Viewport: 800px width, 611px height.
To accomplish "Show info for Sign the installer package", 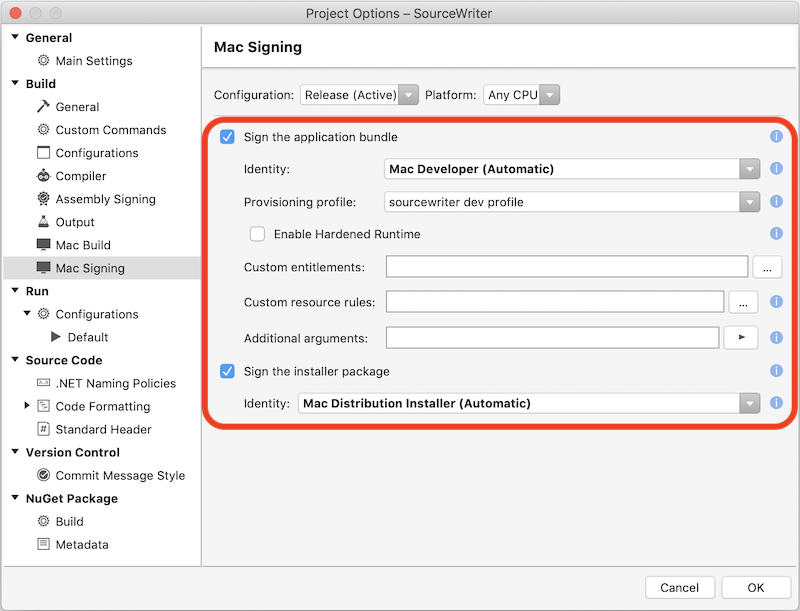I will pos(776,371).
